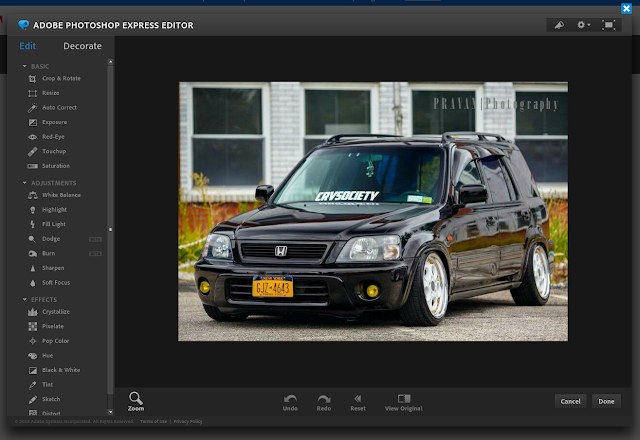Toggle View Original comparison

tap(404, 402)
